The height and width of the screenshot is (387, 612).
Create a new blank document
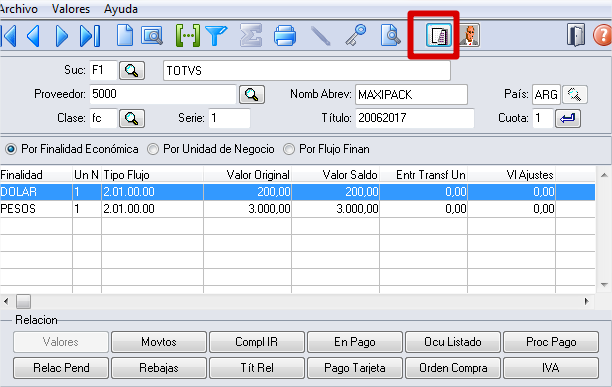click(x=125, y=36)
